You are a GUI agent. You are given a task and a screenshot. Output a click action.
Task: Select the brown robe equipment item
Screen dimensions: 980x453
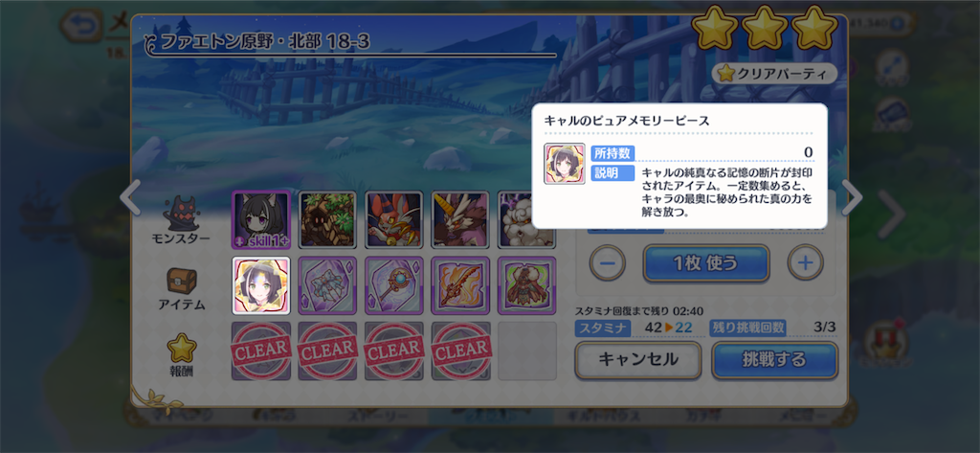(x=527, y=285)
